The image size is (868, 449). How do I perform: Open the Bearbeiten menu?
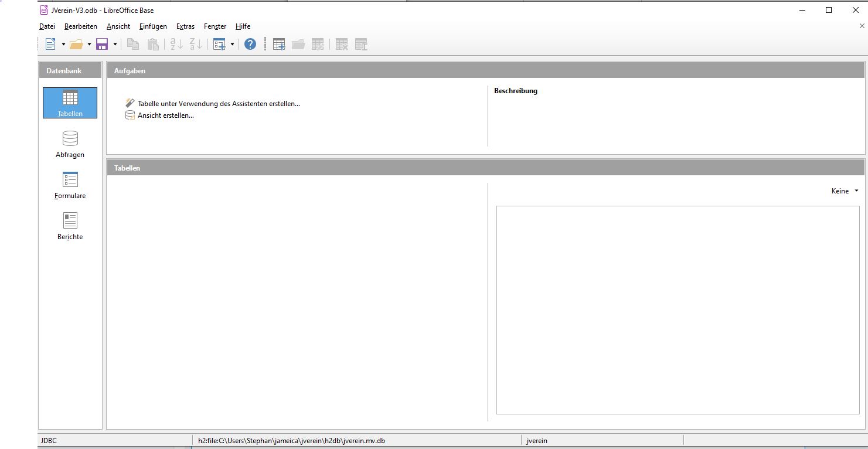click(x=81, y=26)
